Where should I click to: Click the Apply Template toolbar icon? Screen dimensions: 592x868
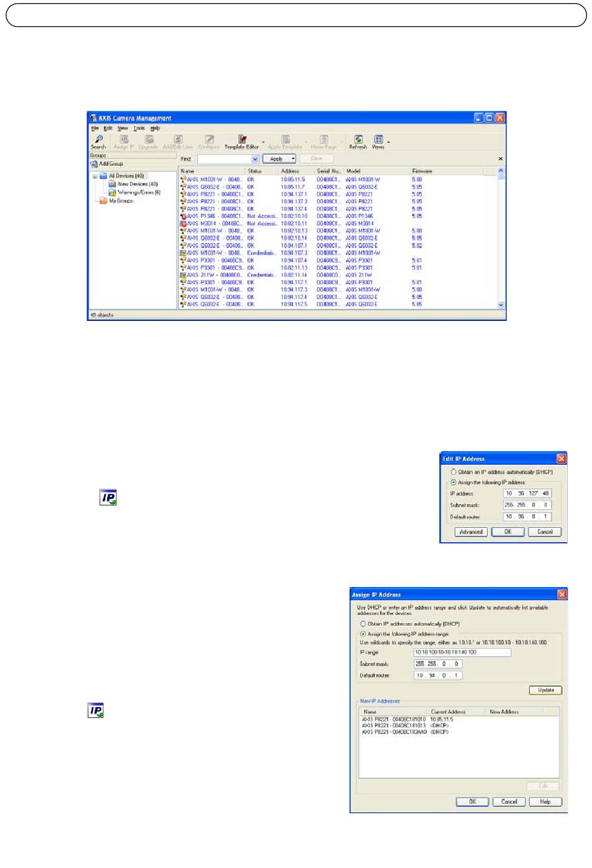285,140
